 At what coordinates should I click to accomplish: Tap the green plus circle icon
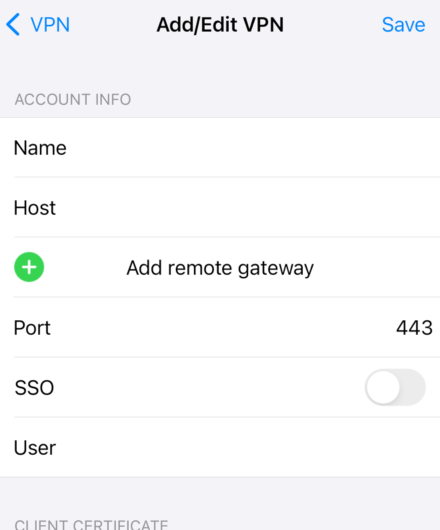click(x=29, y=267)
